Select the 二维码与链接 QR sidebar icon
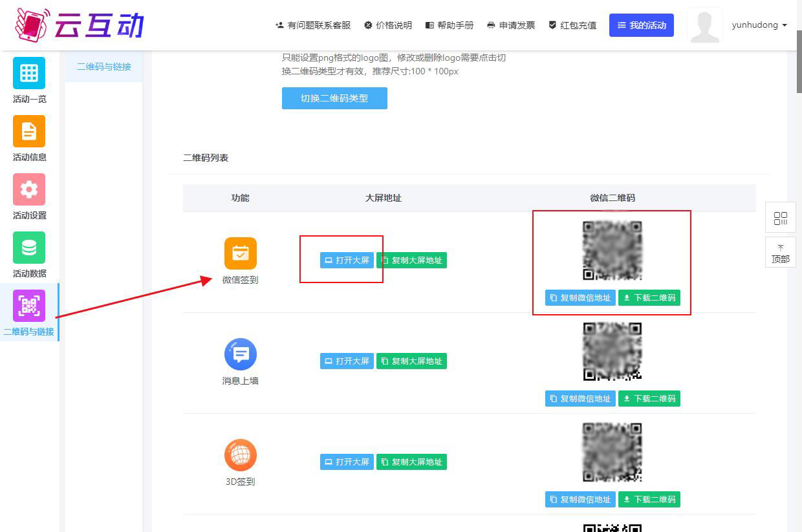Image resolution: width=802 pixels, height=532 pixels. [29, 306]
